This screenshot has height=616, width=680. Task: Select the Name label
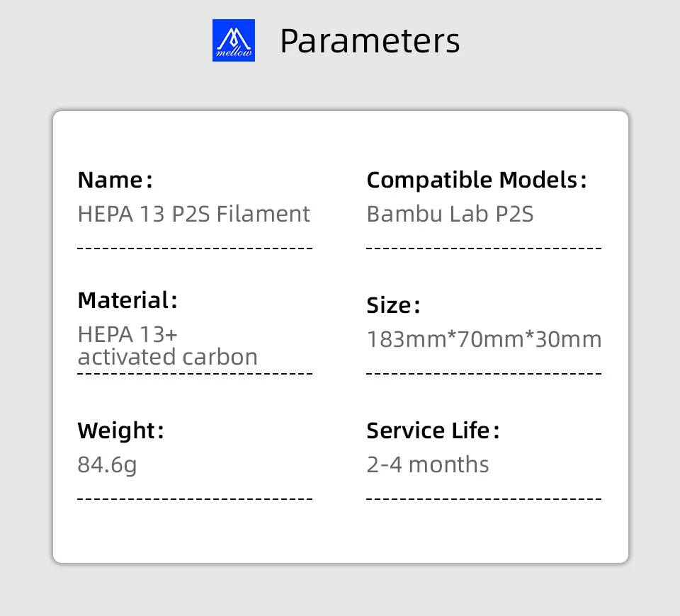pyautogui.click(x=115, y=181)
